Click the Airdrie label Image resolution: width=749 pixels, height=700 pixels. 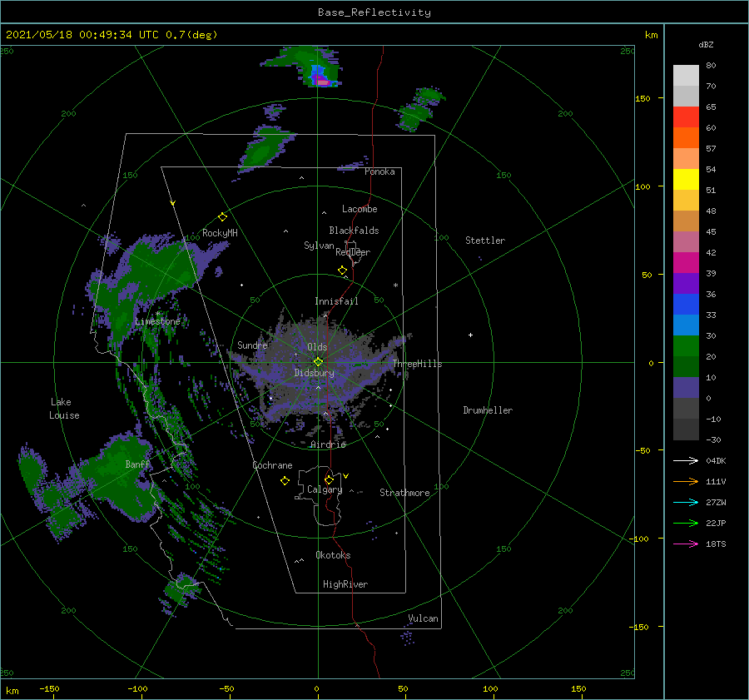tap(328, 444)
